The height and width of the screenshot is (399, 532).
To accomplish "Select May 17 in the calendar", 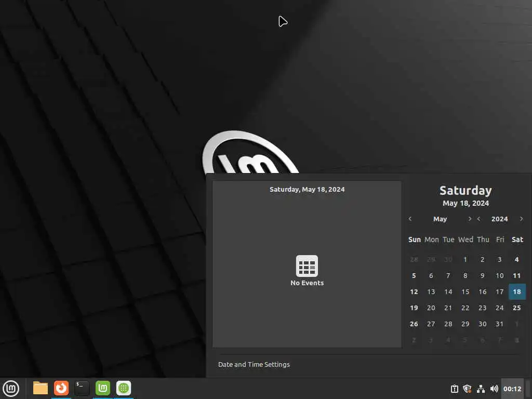I will (x=499, y=292).
